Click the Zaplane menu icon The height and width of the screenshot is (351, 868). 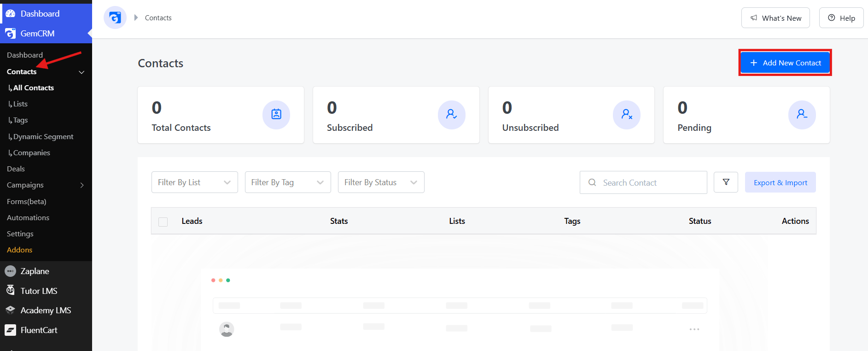(10, 271)
